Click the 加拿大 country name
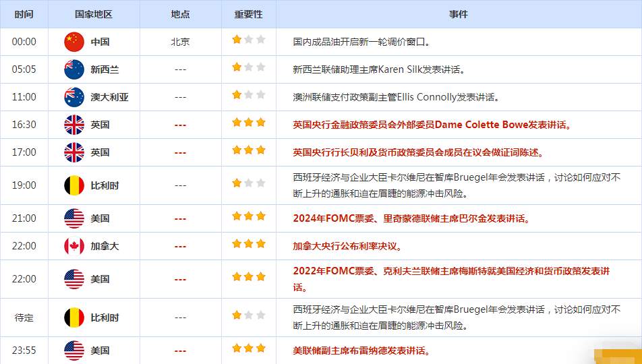The height and width of the screenshot is (364, 642). point(105,246)
